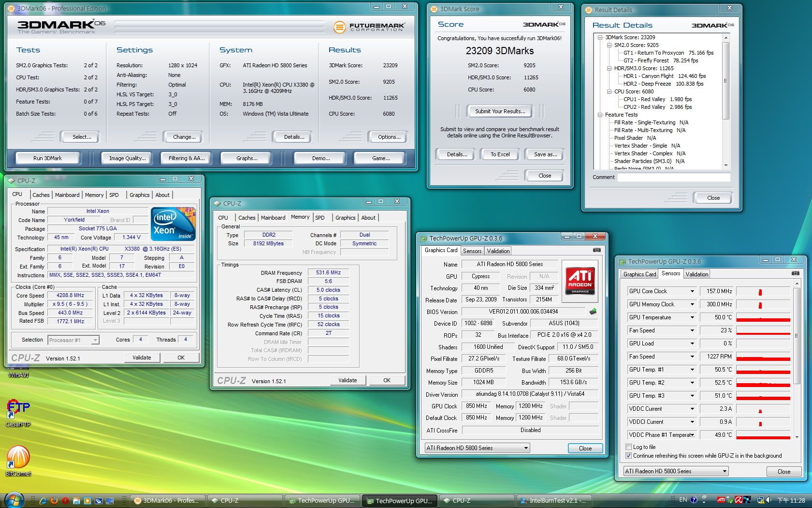Open SPD tab in CPU-Z Memory window
812x508 pixels.
[x=320, y=218]
